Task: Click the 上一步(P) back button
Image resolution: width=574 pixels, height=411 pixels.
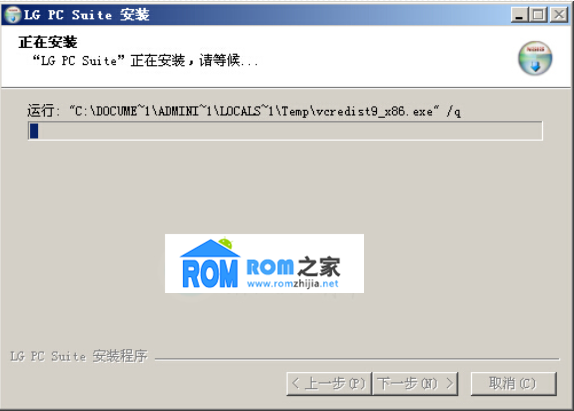Action: coord(329,384)
